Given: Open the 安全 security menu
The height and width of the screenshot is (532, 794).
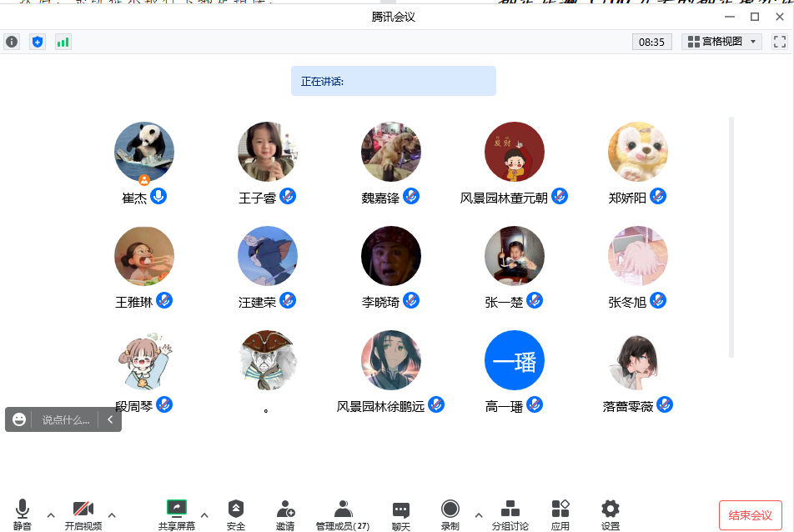Looking at the screenshot, I should [236, 514].
